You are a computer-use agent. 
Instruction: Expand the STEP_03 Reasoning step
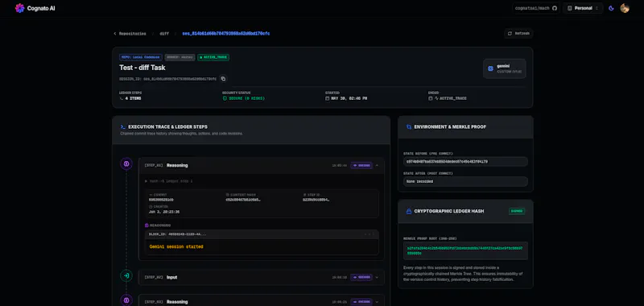click(x=377, y=302)
